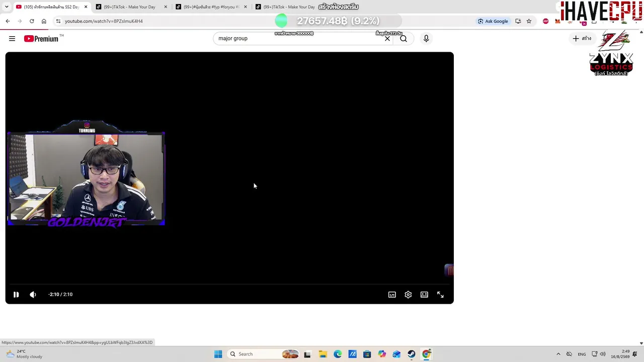
Task: Open the clock and date flyout
Action: (x=620, y=354)
